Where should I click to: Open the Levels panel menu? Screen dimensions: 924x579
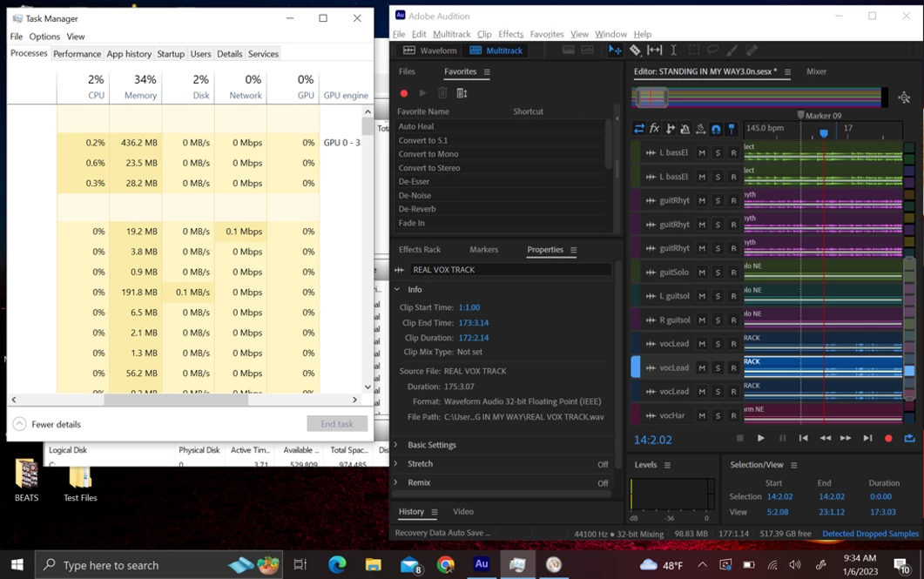(x=667, y=465)
